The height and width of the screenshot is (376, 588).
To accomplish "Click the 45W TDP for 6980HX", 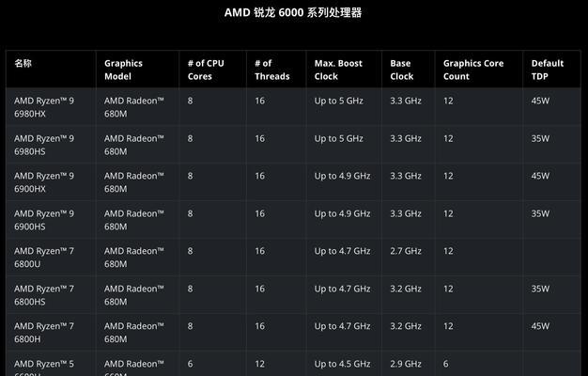I will pyautogui.click(x=540, y=101).
